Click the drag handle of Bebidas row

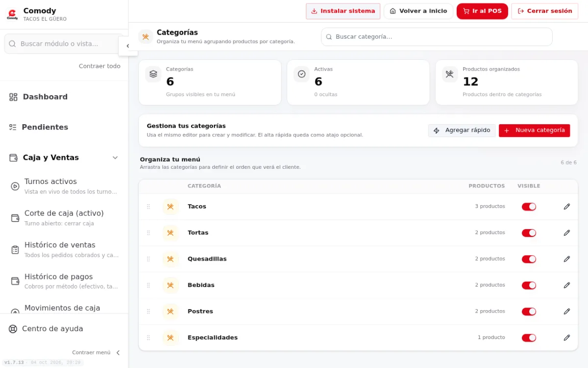(x=148, y=285)
